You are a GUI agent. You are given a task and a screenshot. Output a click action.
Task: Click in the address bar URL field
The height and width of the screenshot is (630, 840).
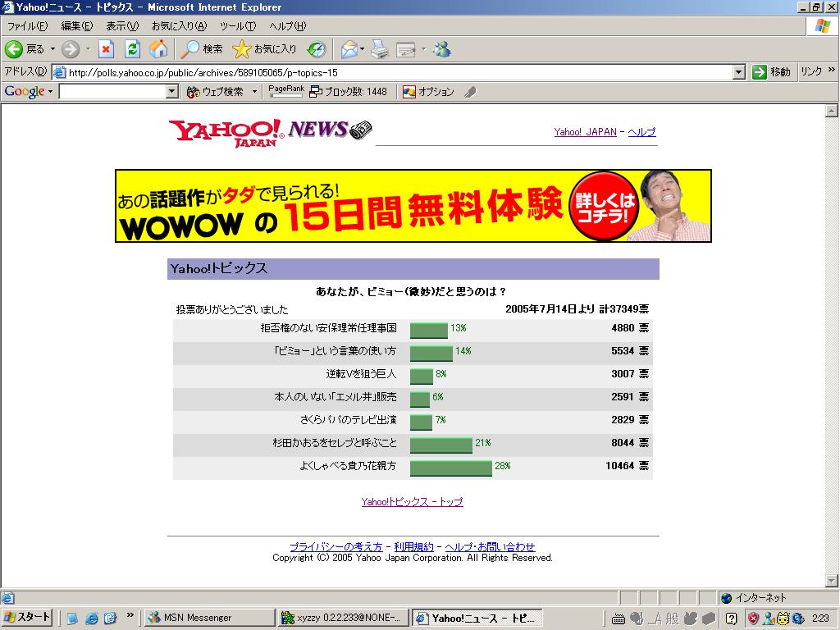(399, 72)
